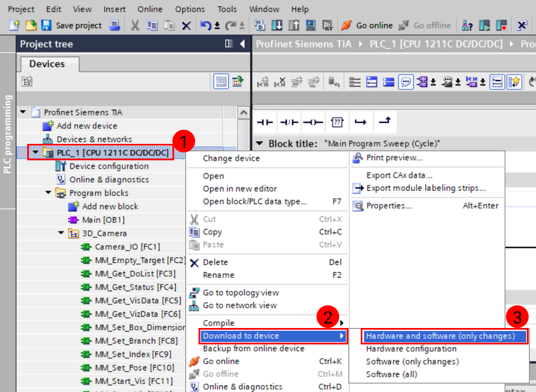Image resolution: width=536 pixels, height=392 pixels.
Task: Open the Online menu in menu bar
Action: (x=150, y=9)
